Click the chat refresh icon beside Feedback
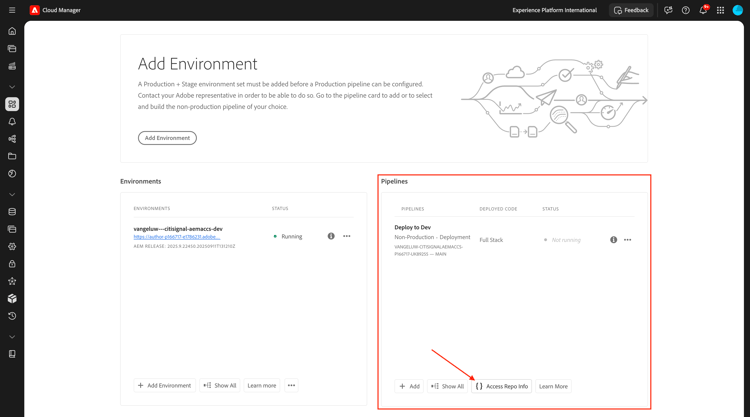The height and width of the screenshot is (417, 750). [668, 10]
